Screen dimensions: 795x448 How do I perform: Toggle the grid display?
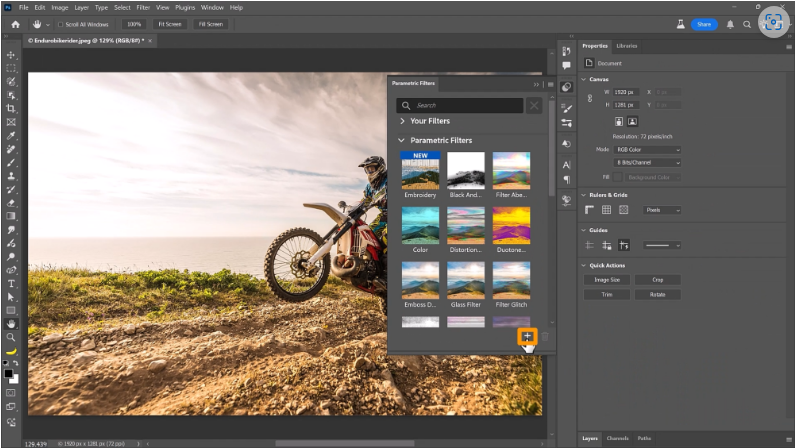pos(606,210)
